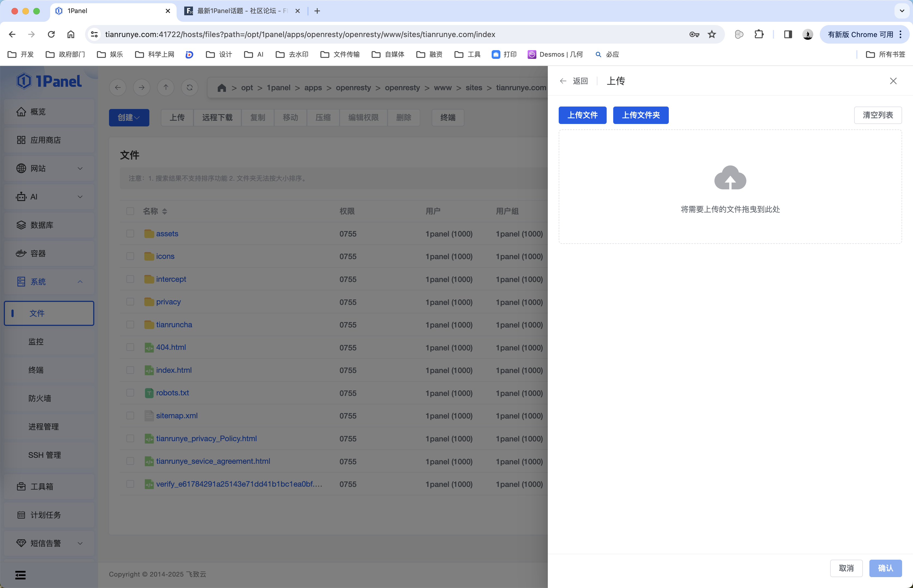
Task: Click 上传文件 button
Action: pyautogui.click(x=582, y=115)
